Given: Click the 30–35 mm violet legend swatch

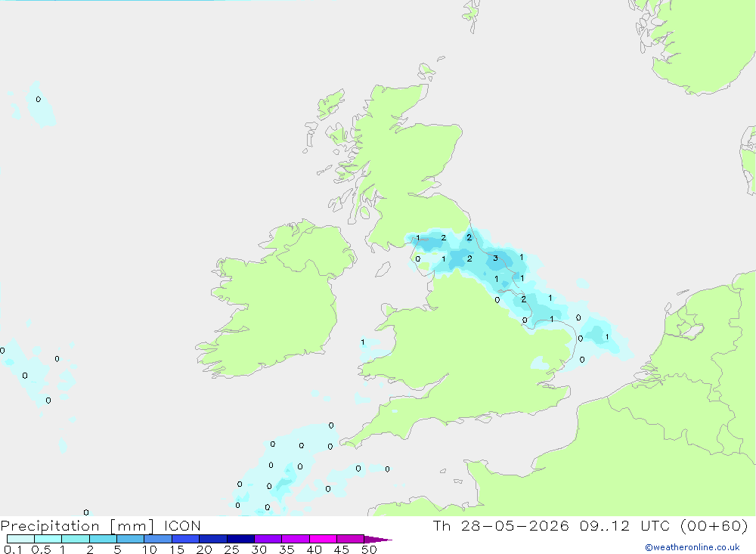Looking at the screenshot, I should coord(268,539).
